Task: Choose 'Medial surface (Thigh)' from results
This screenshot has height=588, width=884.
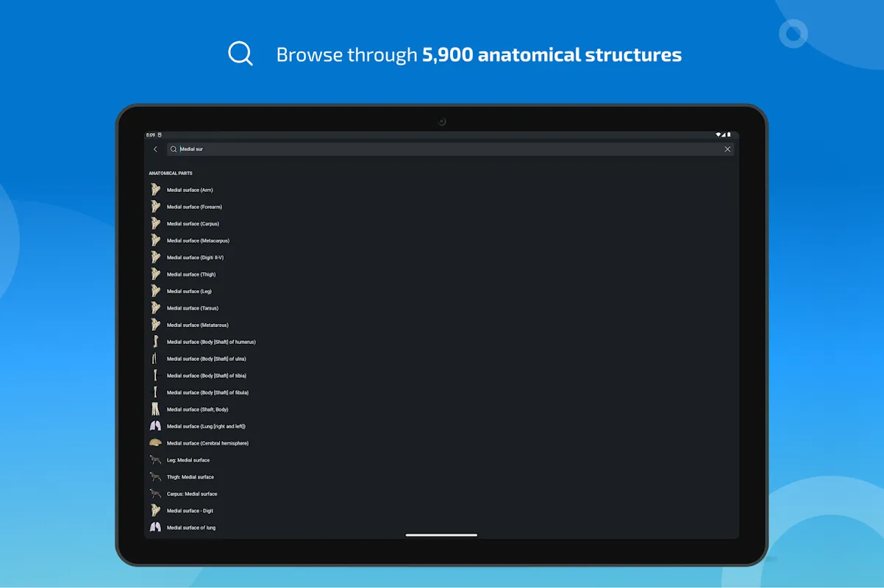Action: pyautogui.click(x=191, y=275)
